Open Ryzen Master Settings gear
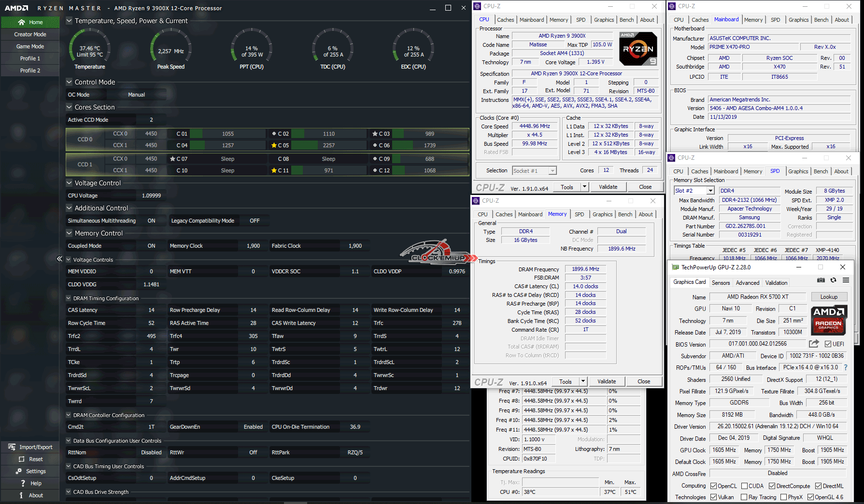 pyautogui.click(x=19, y=471)
